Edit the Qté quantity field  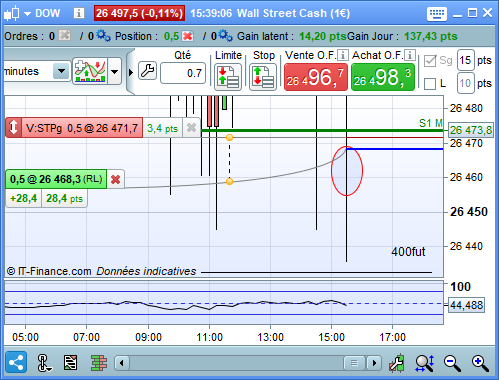tap(183, 73)
